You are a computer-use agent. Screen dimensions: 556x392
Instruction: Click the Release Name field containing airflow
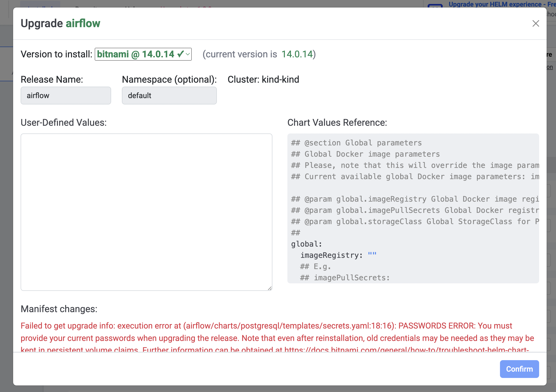pos(66,96)
